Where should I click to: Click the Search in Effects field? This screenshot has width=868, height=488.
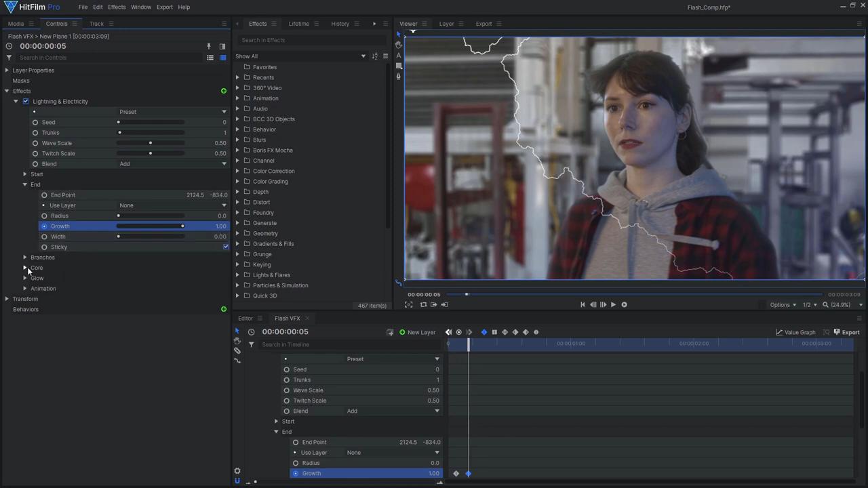tap(311, 40)
